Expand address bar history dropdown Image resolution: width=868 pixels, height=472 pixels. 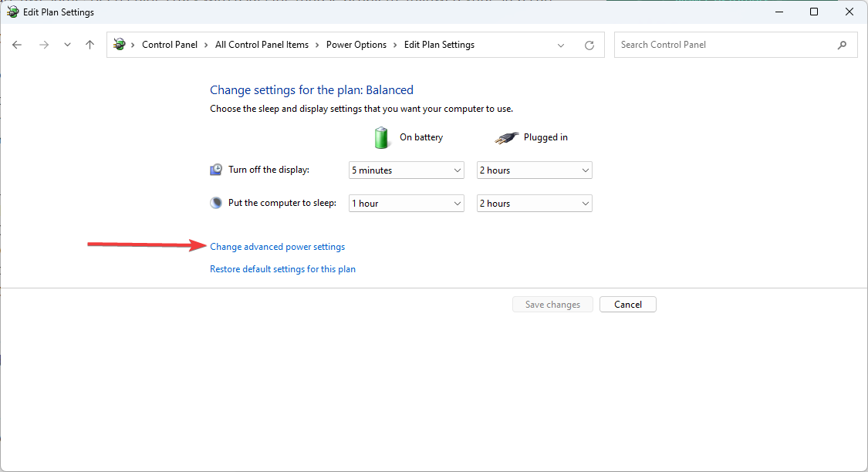[x=561, y=45]
